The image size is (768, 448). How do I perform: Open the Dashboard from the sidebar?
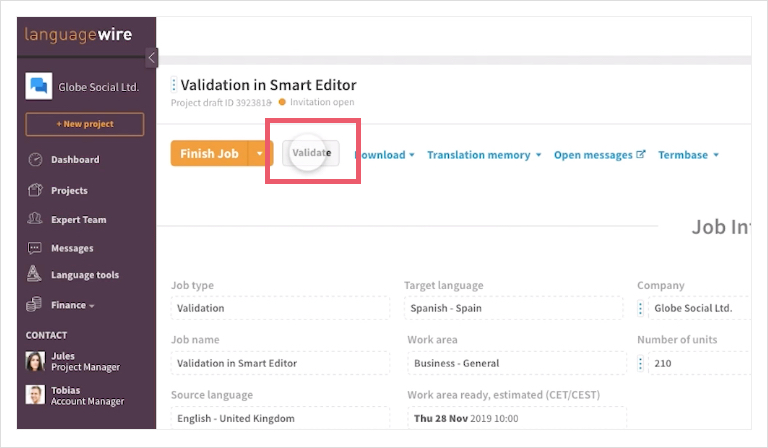tap(75, 160)
